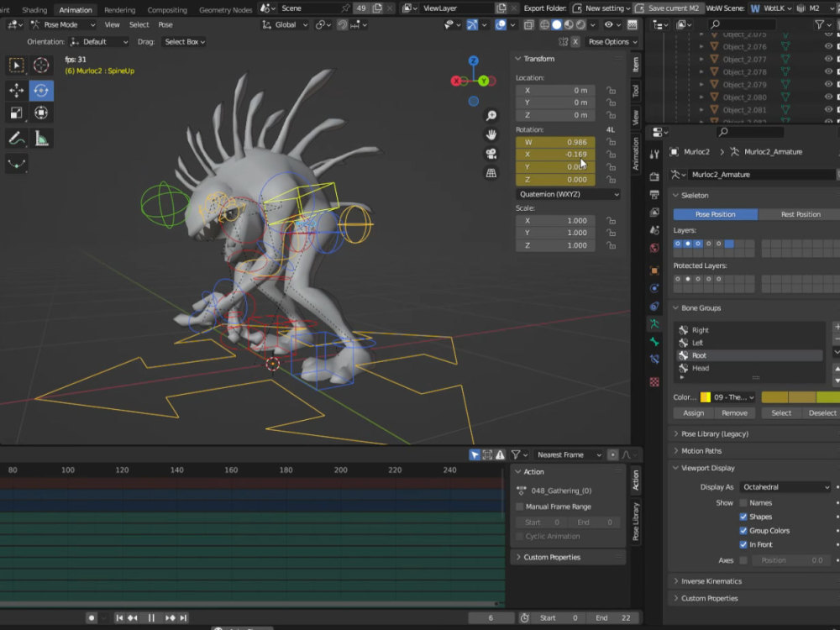Image resolution: width=840 pixels, height=630 pixels.
Task: Click the End frame field
Action: click(614, 617)
